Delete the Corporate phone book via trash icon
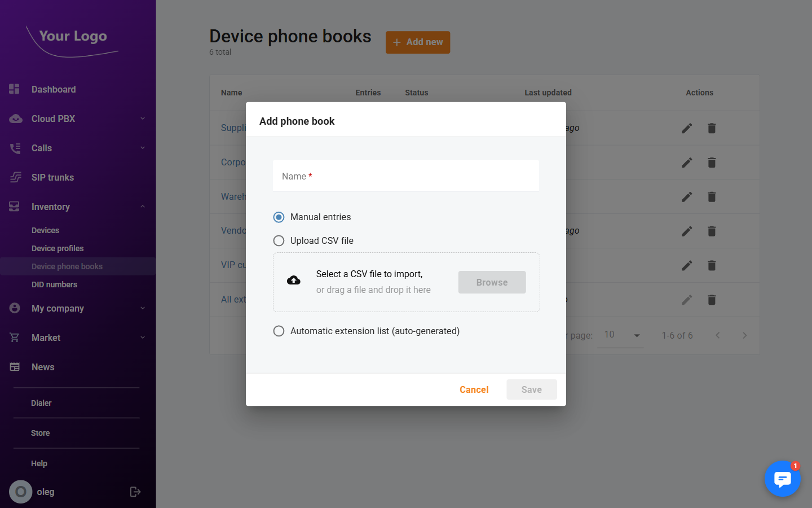 711,163
